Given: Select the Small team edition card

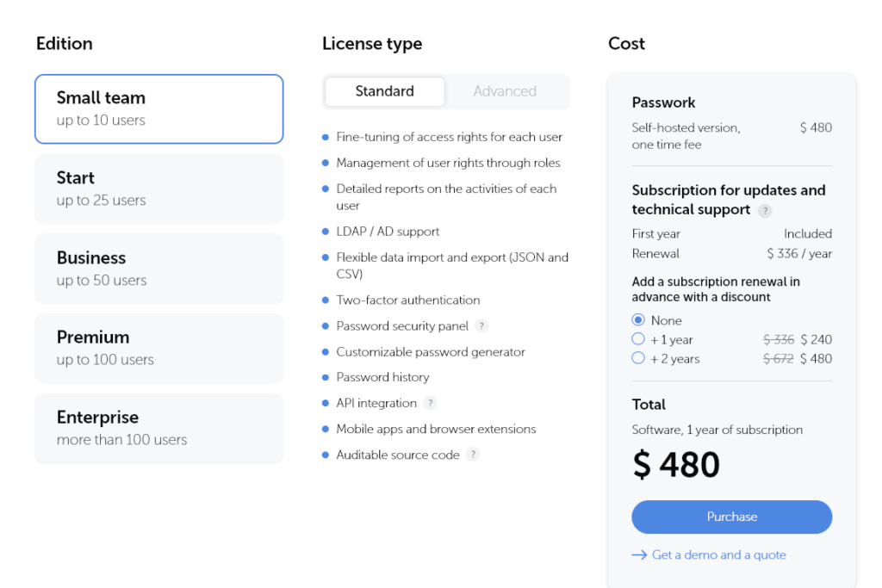Looking at the screenshot, I should tap(159, 109).
